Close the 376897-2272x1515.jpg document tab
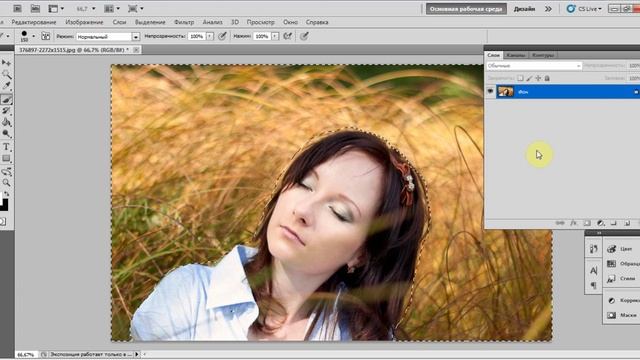 [136, 49]
